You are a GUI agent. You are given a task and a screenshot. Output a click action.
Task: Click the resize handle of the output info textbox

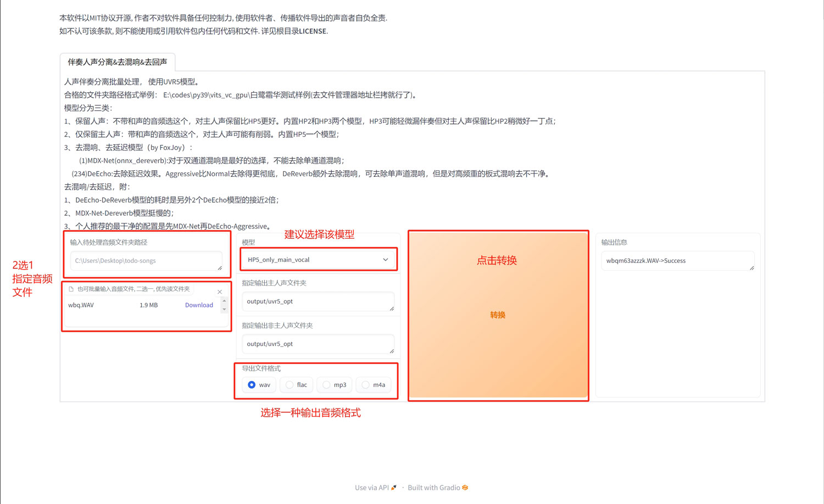pos(752,268)
